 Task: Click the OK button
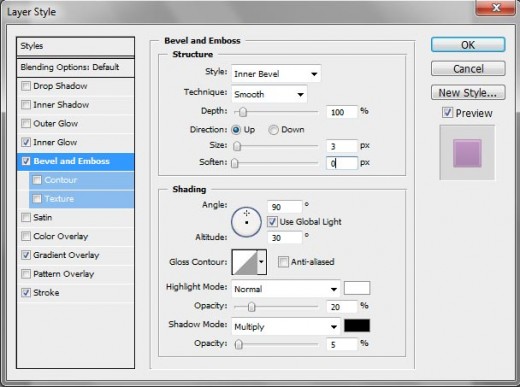468,45
